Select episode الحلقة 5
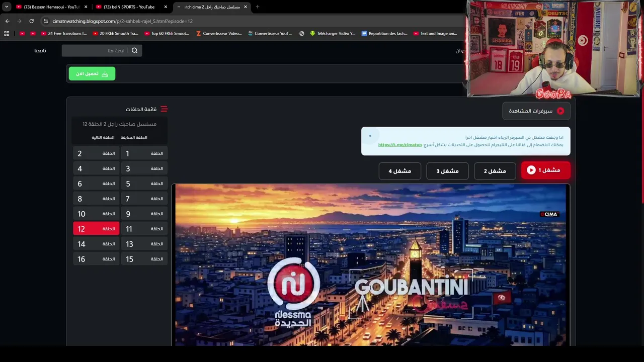The image size is (644, 362). [144, 184]
